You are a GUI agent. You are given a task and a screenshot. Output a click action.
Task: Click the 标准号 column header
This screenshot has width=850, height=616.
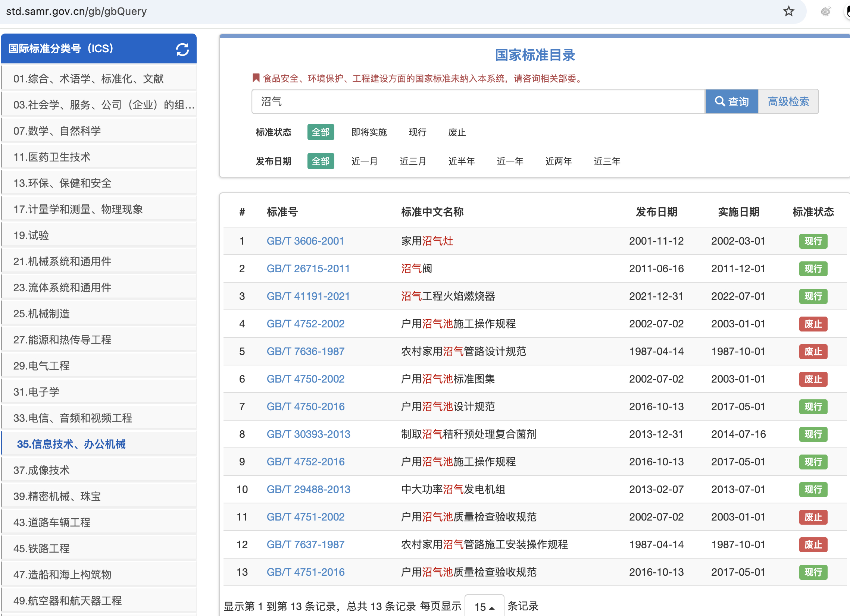pos(282,212)
